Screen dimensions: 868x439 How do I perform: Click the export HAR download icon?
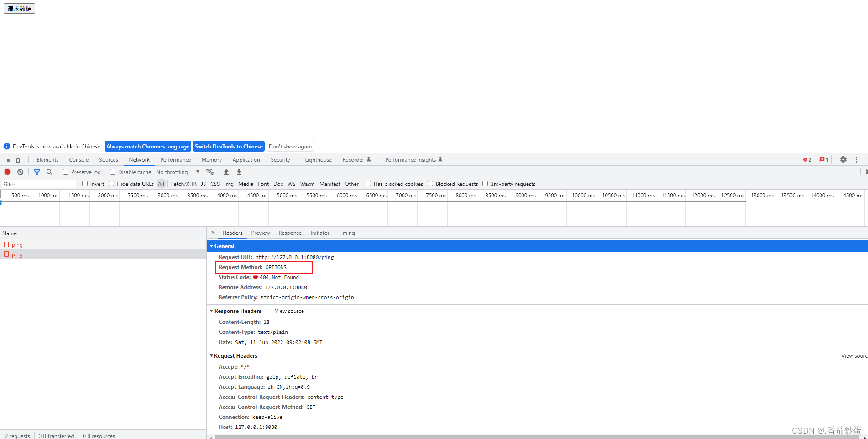pos(239,172)
